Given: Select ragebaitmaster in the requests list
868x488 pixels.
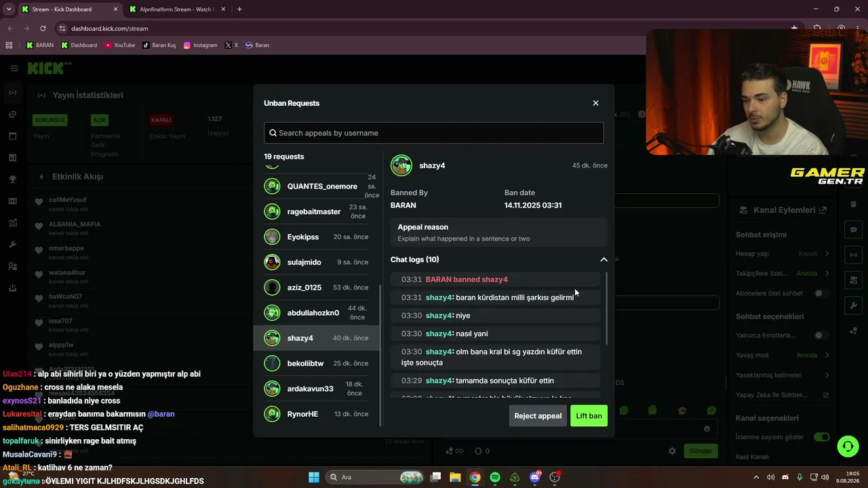Looking at the screenshot, I should [x=317, y=211].
